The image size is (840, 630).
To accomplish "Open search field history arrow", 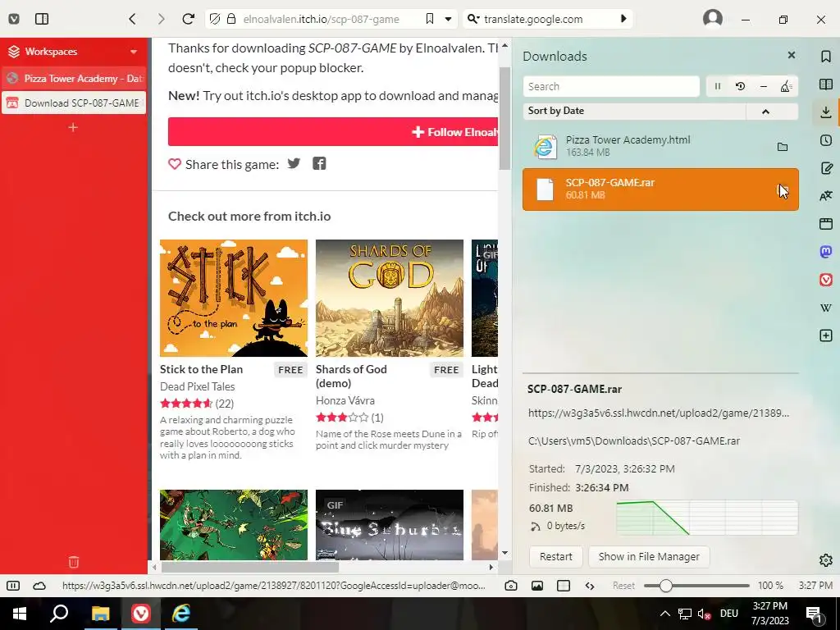I will (x=623, y=19).
